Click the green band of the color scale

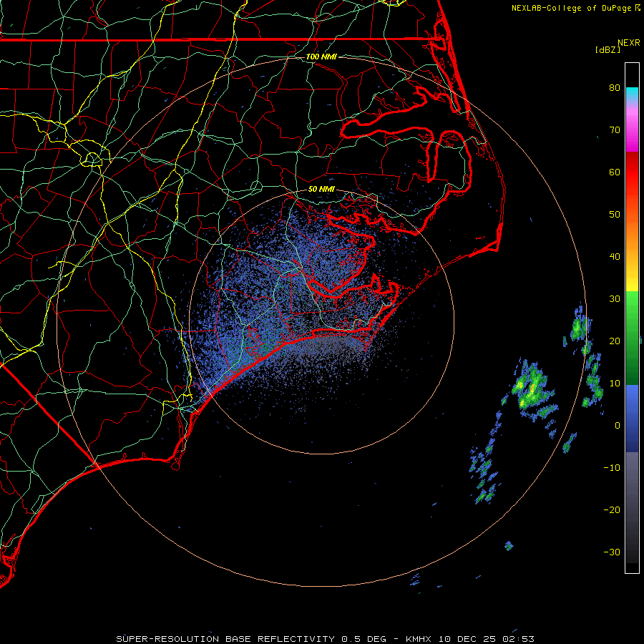(632, 338)
